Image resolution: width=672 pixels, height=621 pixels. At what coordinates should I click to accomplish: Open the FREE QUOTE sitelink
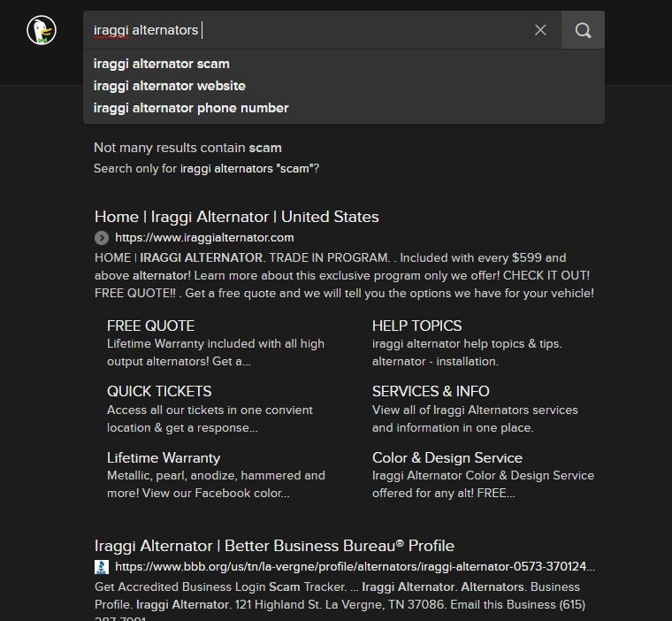click(x=151, y=326)
